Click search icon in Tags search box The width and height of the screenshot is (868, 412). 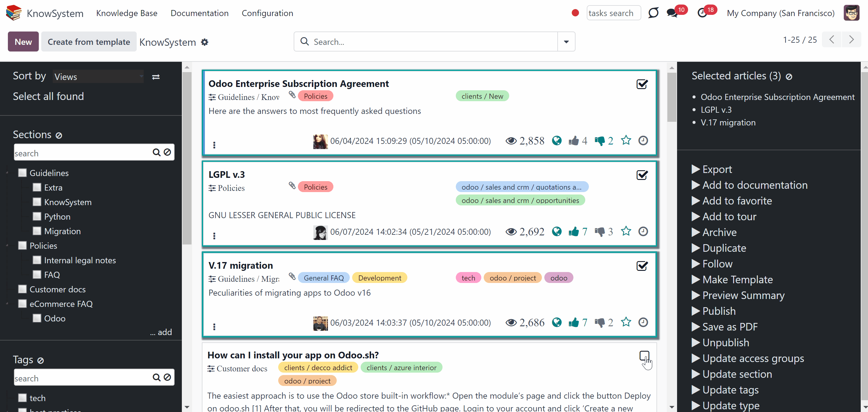click(156, 377)
